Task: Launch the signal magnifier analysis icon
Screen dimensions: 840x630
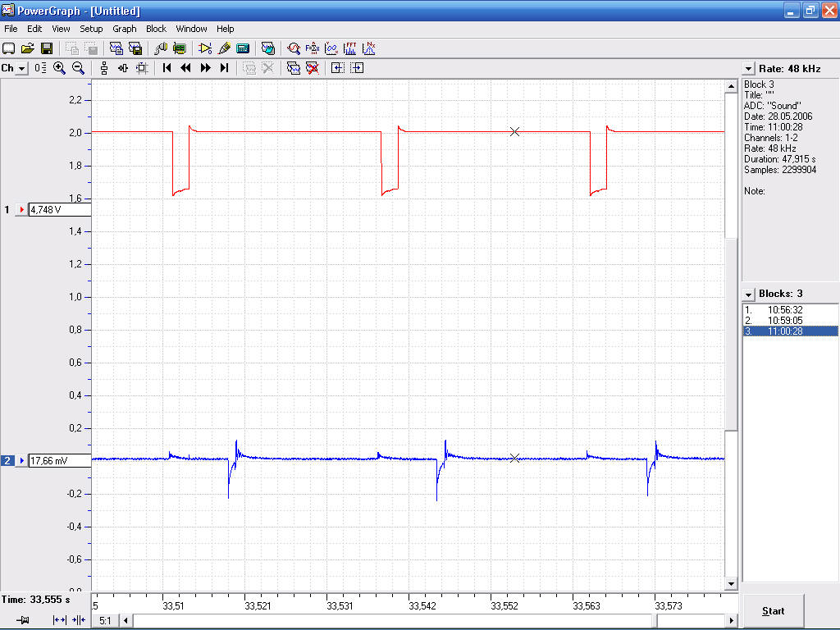Action: point(293,48)
